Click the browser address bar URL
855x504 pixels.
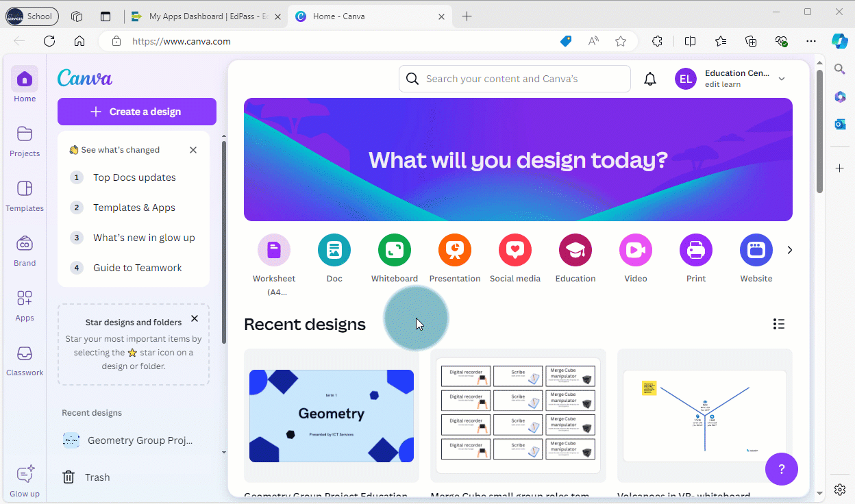point(181,41)
